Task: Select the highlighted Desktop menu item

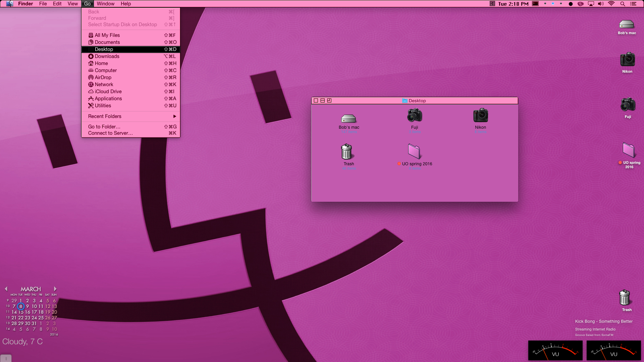Action: pyautogui.click(x=131, y=49)
